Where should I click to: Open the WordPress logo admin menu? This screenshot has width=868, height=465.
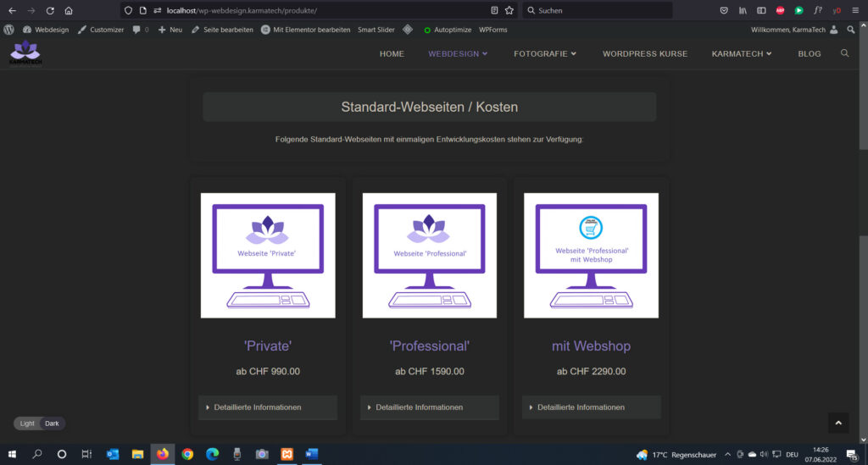coord(9,30)
